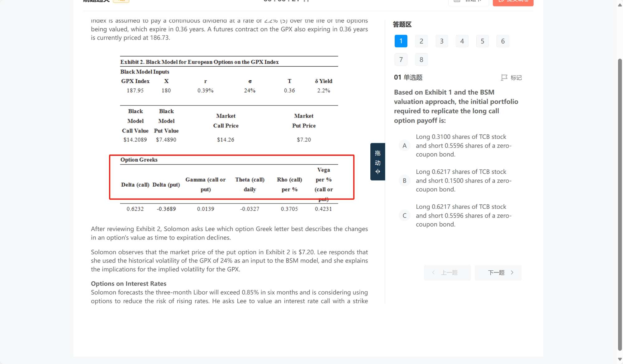
Task: Click the left chevron on 上一题
Action: (x=433, y=273)
